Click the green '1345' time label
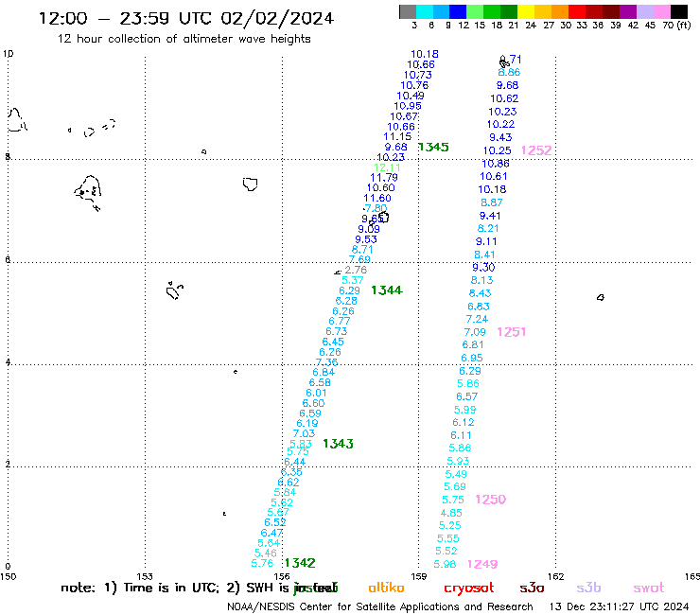The height and width of the screenshot is (615, 700). point(433,147)
